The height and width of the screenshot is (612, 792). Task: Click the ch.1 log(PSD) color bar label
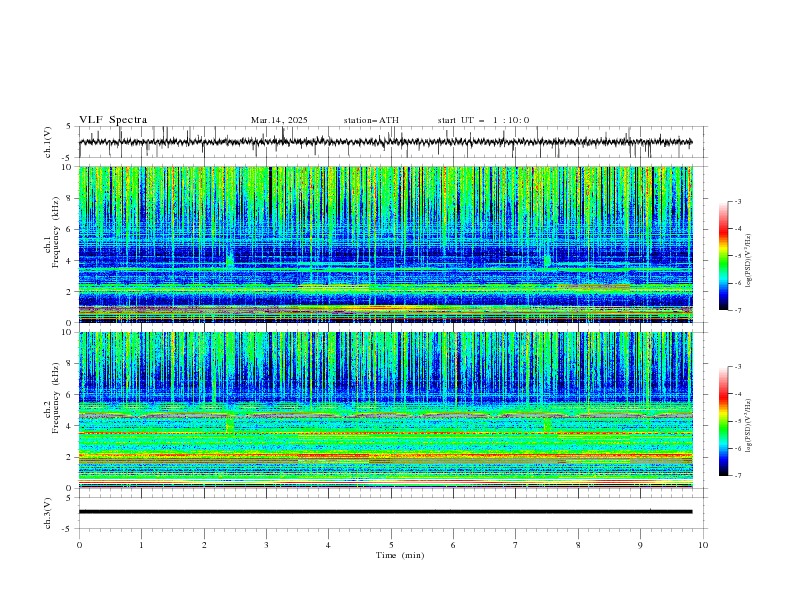749,261
